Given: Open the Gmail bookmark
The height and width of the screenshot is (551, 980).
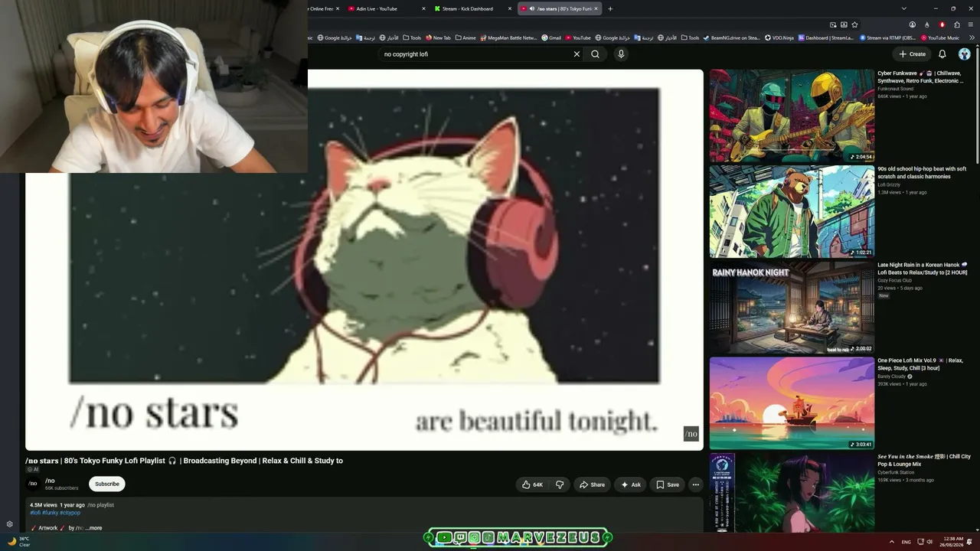Looking at the screenshot, I should [551, 37].
